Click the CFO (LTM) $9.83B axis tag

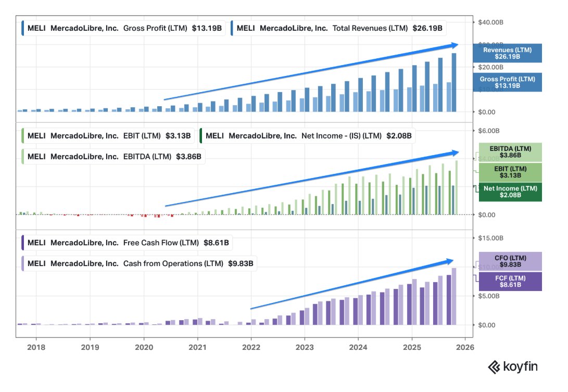tap(510, 261)
